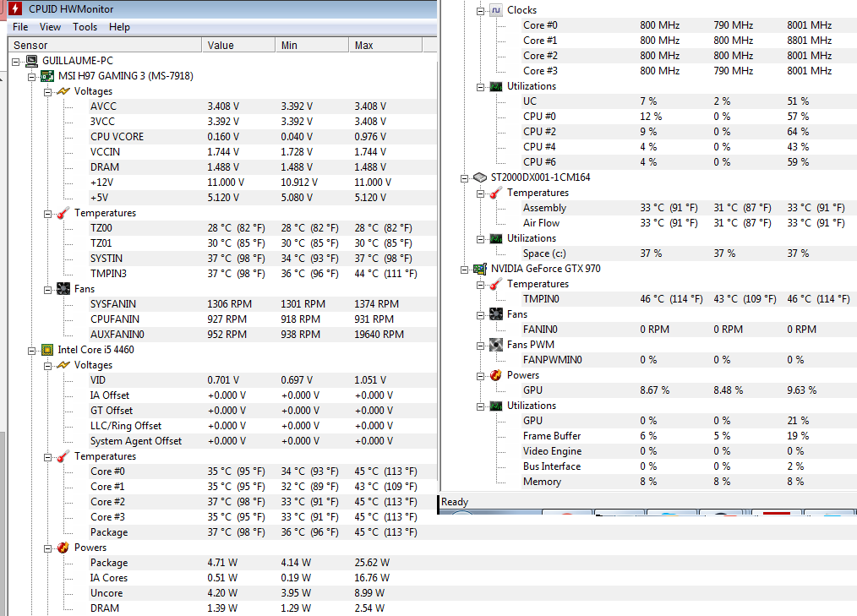Screen dimensions: 857x616
Task: Click the motherboard Temperatures thermometer icon
Action: tap(63, 213)
